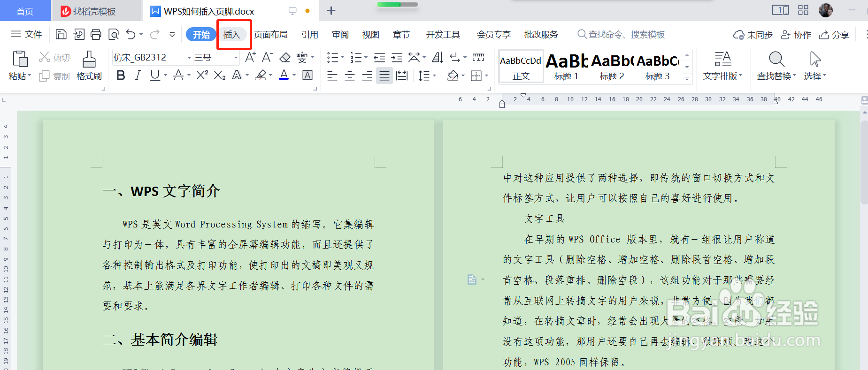The width and height of the screenshot is (868, 370).
Task: Toggle justify alignment
Action: click(384, 76)
